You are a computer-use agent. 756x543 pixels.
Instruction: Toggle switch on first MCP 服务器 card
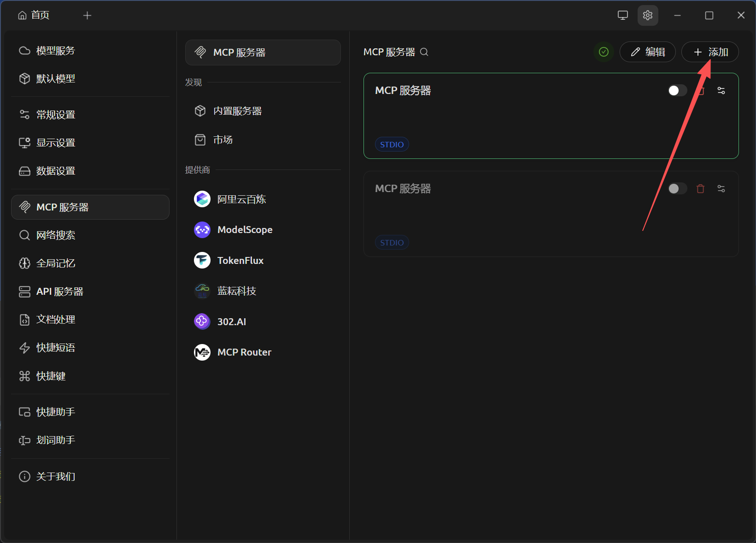pos(678,91)
